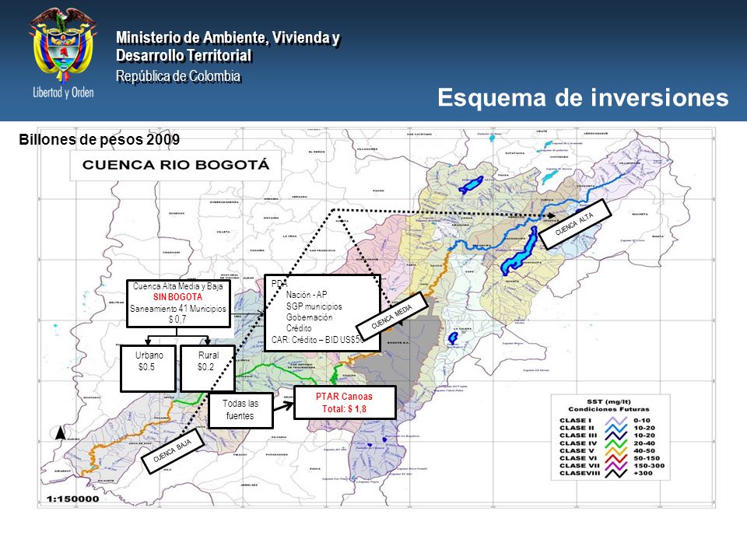Click the CLASE V orange legend symbol

point(615,451)
